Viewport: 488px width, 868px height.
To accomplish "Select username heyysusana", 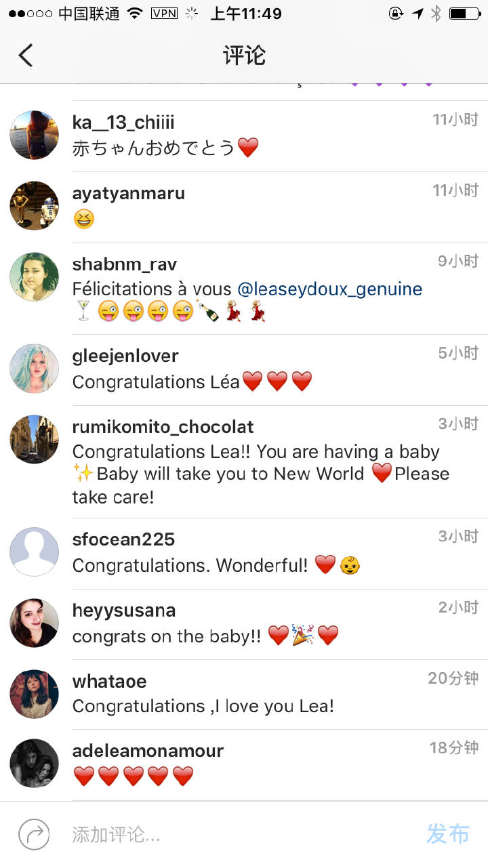I will tap(123, 611).
